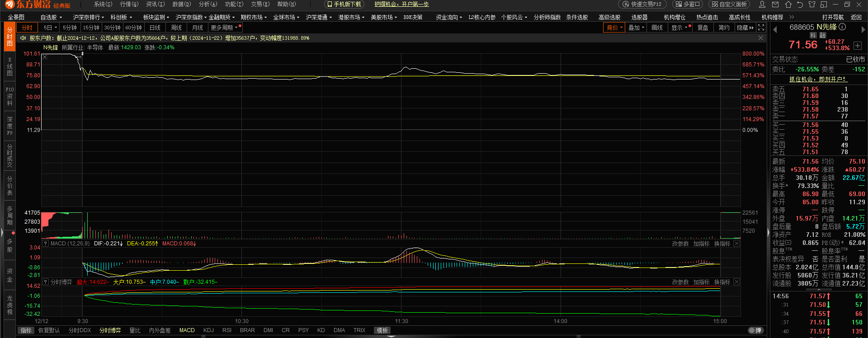
Task: Open the 分析(A) menu
Action: click(208, 4)
